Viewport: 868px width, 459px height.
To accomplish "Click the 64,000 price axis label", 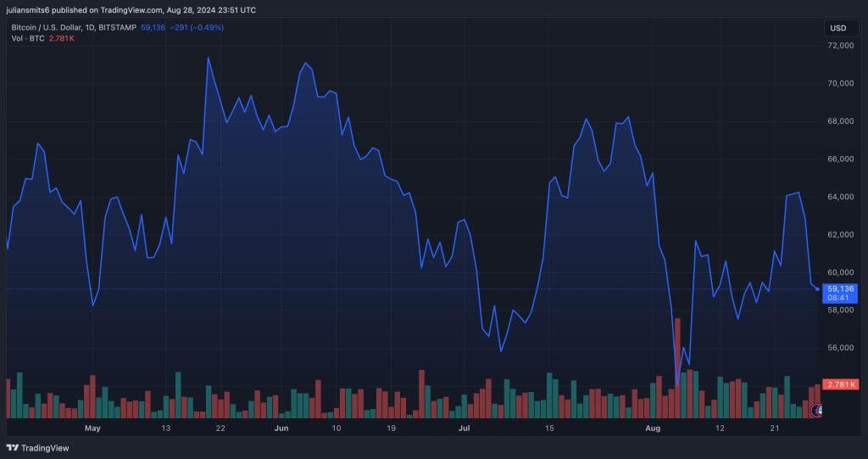I will (840, 197).
